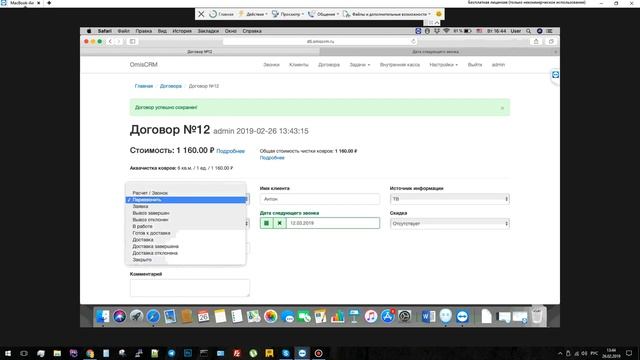Launch Siri from the dock
Image resolution: width=640 pixels, height=360 pixels.
point(120,316)
